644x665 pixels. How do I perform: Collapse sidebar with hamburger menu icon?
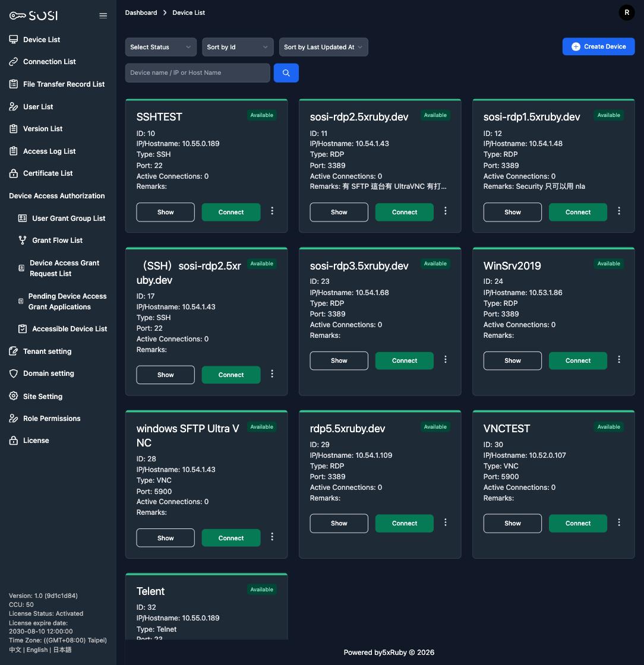click(x=103, y=15)
